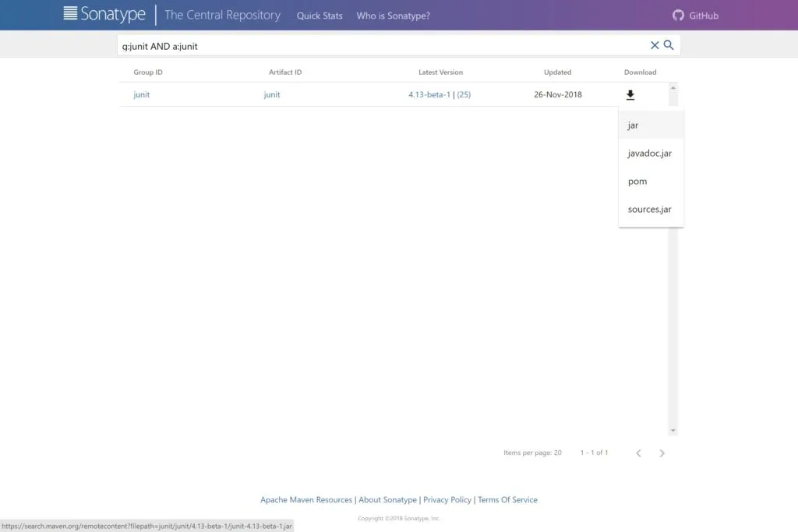
Task: Open Quick Stats page
Action: [x=320, y=16]
